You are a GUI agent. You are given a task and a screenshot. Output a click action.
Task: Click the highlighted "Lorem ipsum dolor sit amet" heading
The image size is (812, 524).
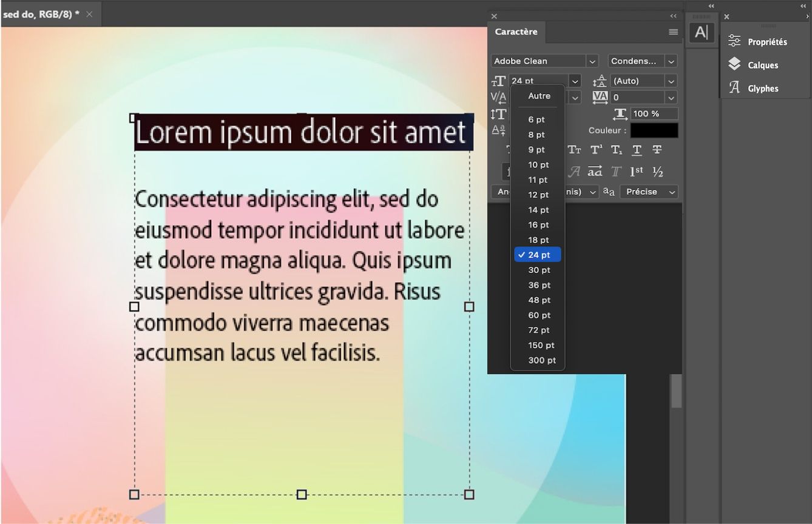point(303,132)
